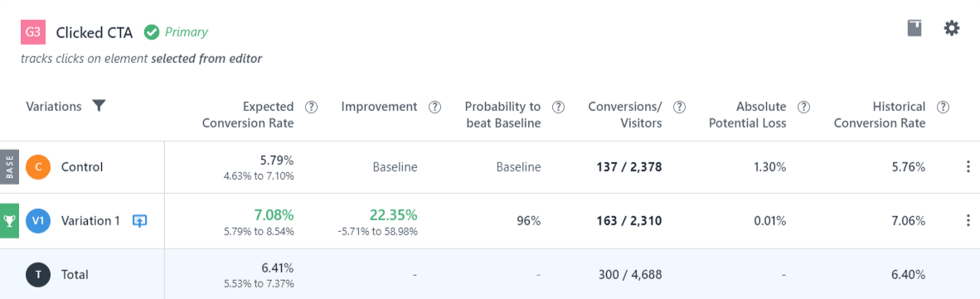The height and width of the screenshot is (299, 980).
Task: Click the 4.63% to 7.10% range
Action: [259, 176]
